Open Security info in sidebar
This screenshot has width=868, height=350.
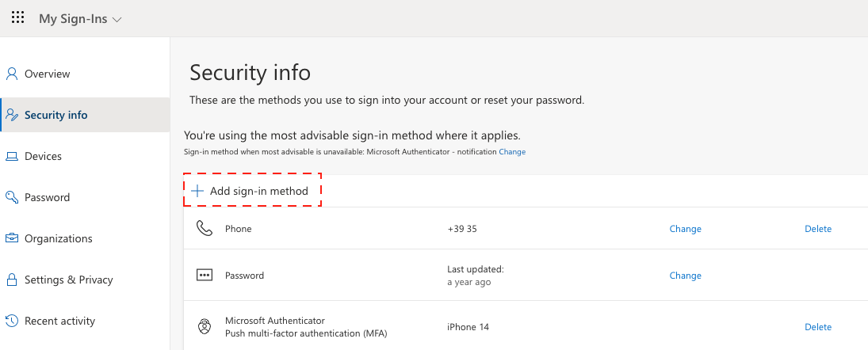point(55,115)
